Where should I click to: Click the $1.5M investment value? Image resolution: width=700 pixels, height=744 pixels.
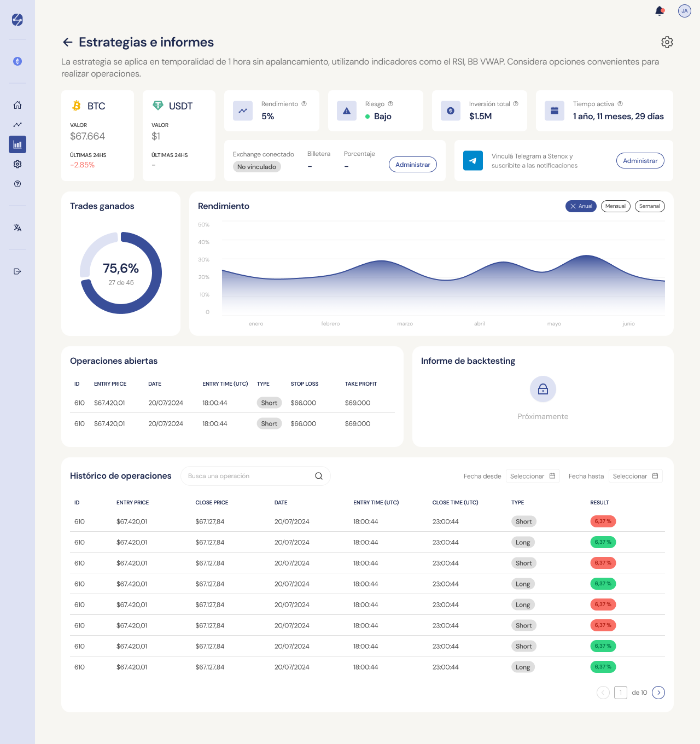pos(481,117)
